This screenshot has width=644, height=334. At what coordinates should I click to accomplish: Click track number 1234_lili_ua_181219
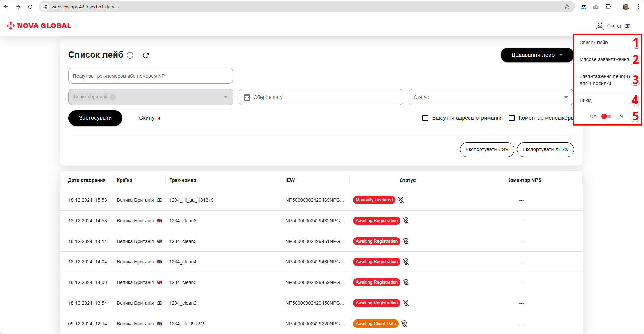pyautogui.click(x=191, y=200)
